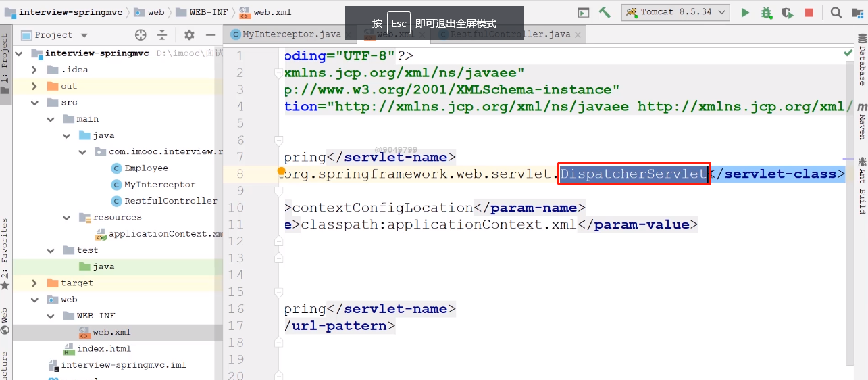
Task: Expand the .idea folder node
Action: 35,70
